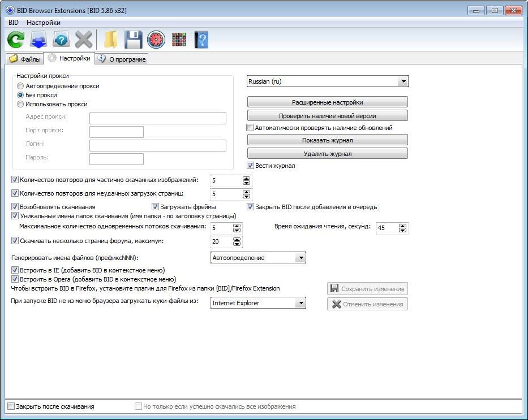Screen dimensions: 528x420
Task: Click the Порт прокси input field
Action: (117, 132)
